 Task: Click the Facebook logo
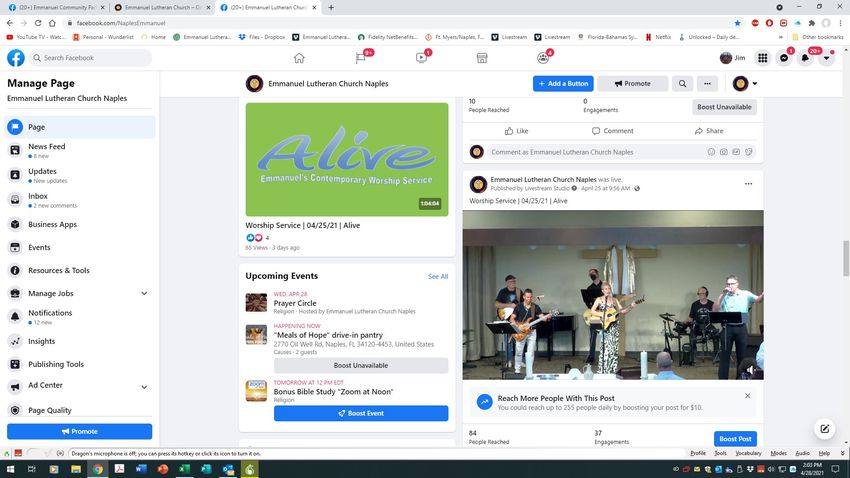[16, 58]
